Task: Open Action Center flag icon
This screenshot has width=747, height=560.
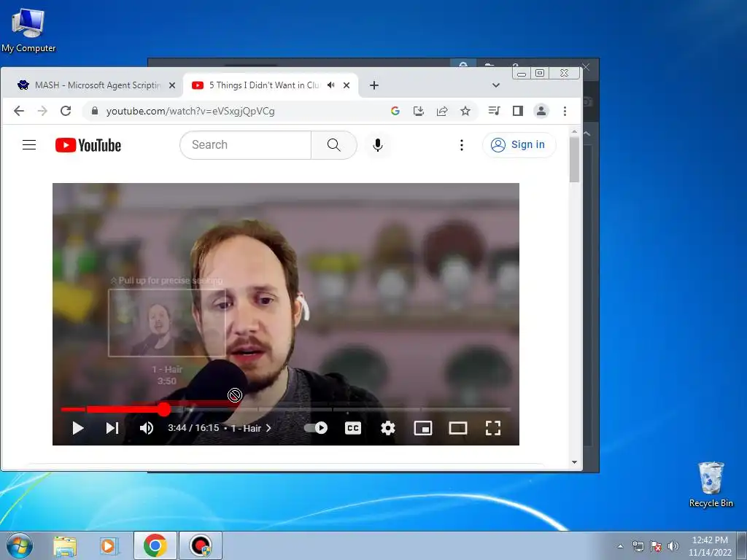Action: tap(656, 546)
